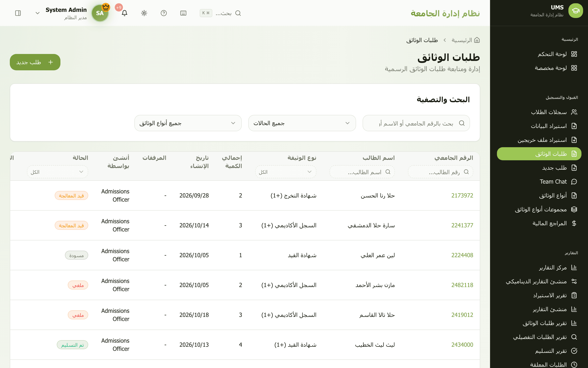Focus رقم الطالب column filter field

[x=441, y=172]
